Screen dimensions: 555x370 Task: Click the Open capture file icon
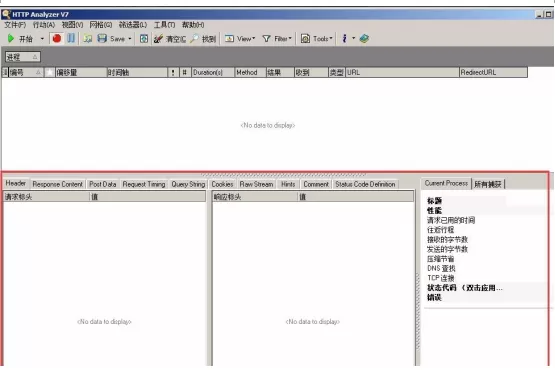coord(87,39)
